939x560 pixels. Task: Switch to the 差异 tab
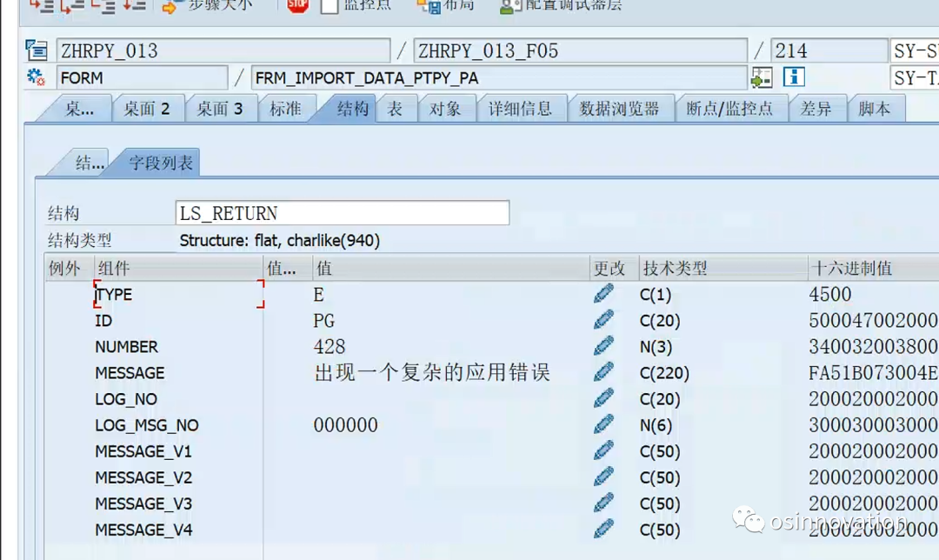point(816,109)
